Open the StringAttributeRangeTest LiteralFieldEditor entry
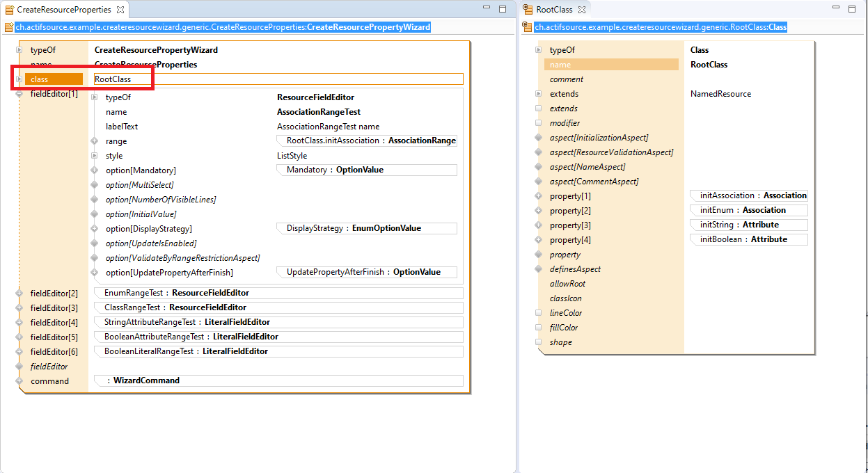This screenshot has height=473, width=868. tap(187, 322)
